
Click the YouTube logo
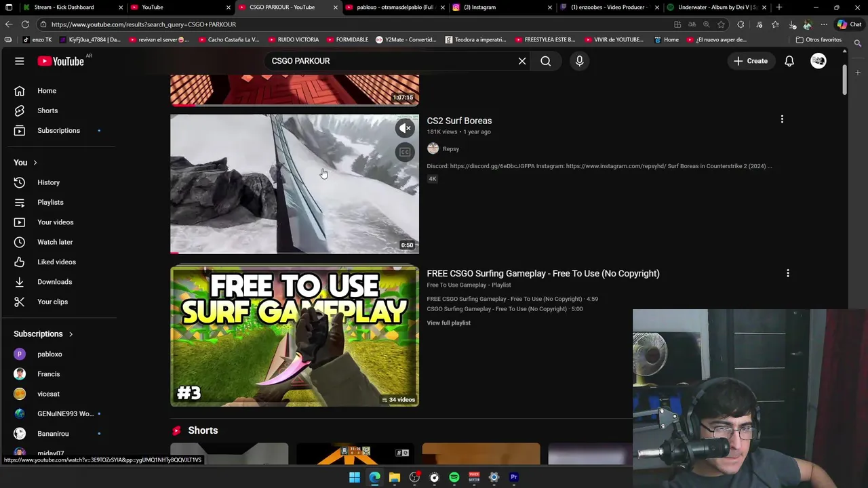click(60, 61)
